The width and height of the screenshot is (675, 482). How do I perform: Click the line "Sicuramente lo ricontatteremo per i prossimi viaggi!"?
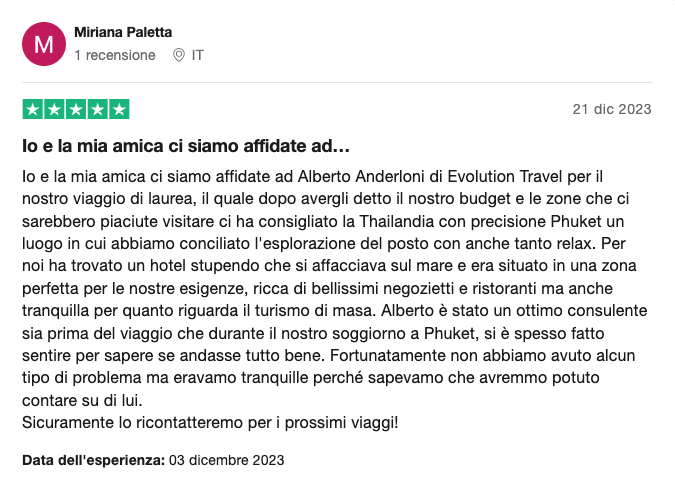(x=210, y=423)
